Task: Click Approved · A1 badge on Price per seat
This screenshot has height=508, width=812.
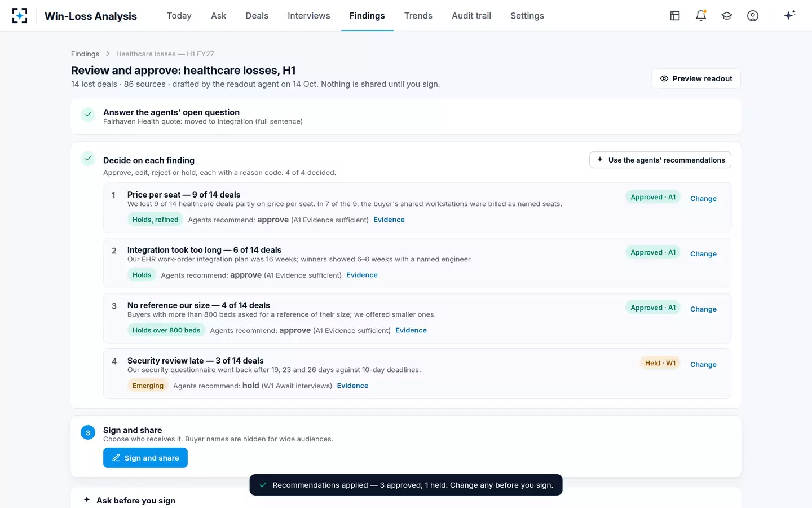Action: [x=653, y=197]
